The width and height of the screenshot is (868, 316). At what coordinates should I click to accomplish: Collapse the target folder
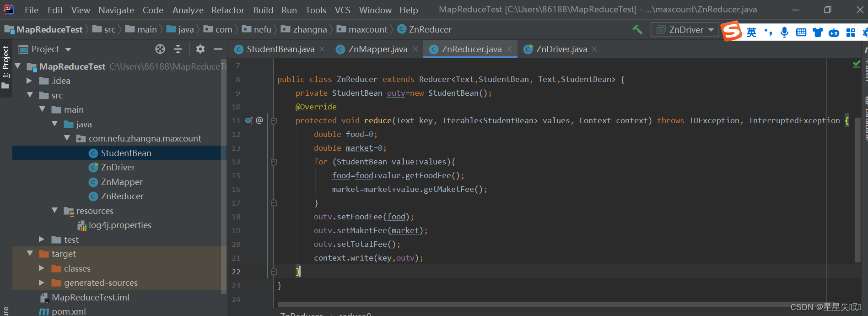[x=30, y=254]
